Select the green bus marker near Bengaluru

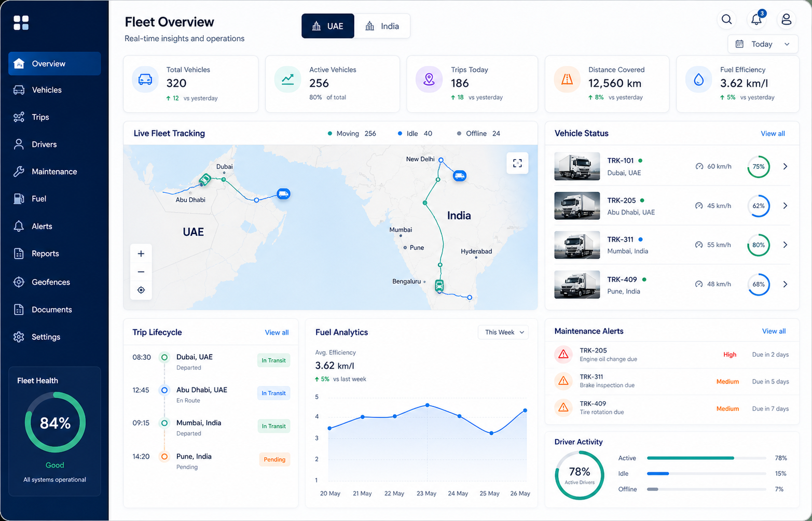tap(439, 285)
